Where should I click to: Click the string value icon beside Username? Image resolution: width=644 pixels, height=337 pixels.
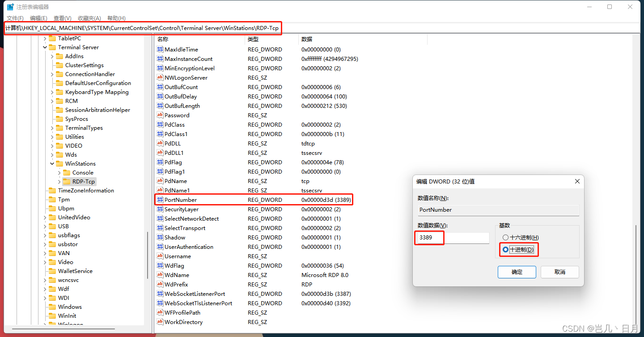pyautogui.click(x=160, y=256)
